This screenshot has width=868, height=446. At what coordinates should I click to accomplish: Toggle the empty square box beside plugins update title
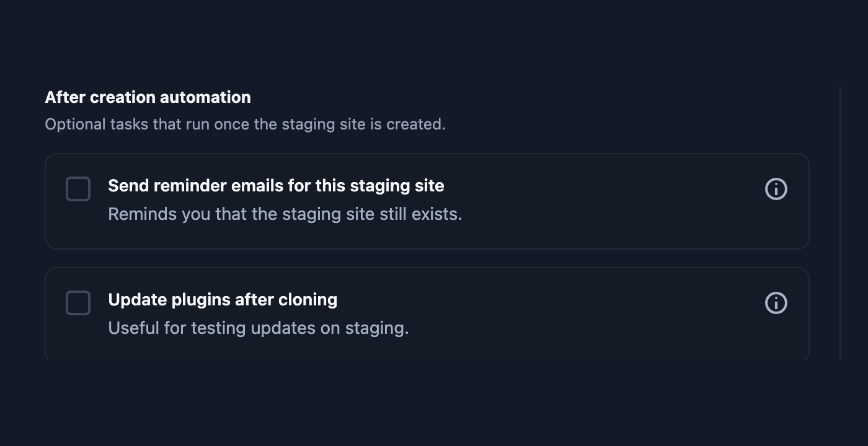(x=78, y=303)
